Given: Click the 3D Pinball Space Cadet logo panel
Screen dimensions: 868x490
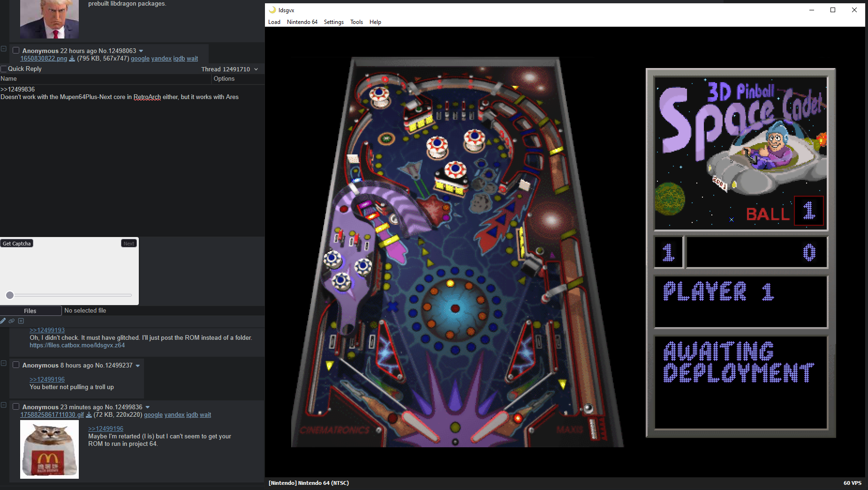Looking at the screenshot, I should pos(741,153).
